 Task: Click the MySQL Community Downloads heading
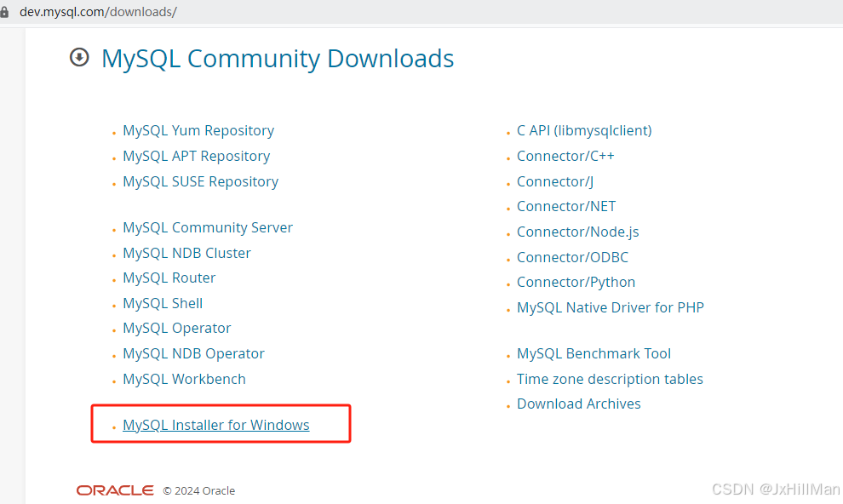click(278, 59)
